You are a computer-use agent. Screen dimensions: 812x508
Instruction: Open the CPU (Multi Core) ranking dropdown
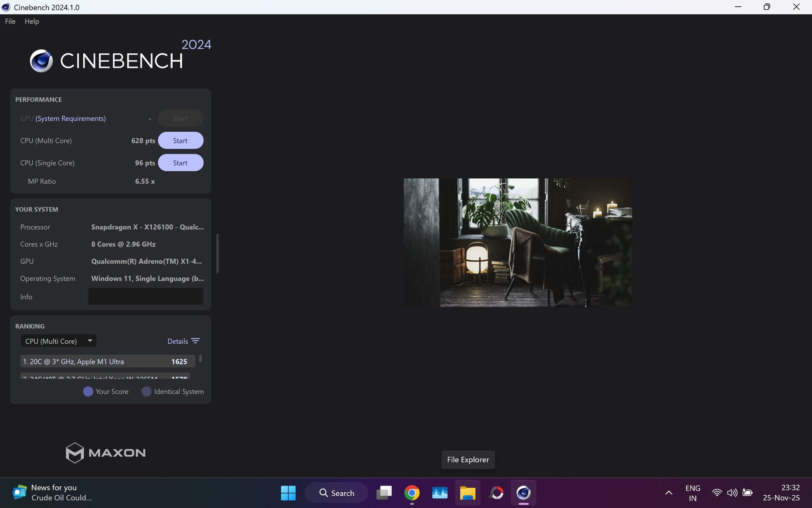[x=58, y=341]
